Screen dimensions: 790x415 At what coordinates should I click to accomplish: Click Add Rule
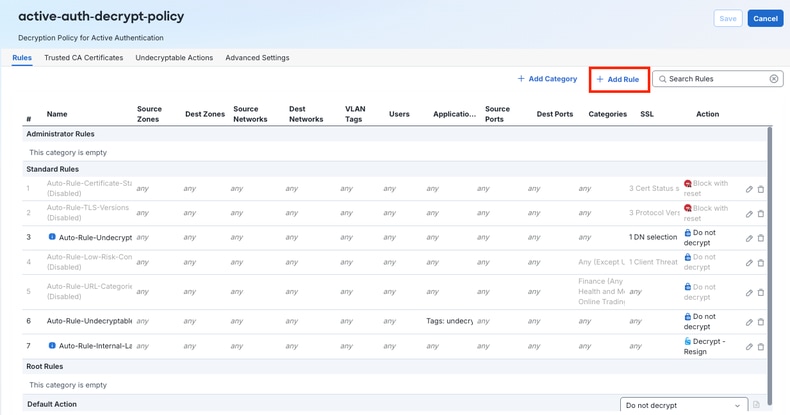point(618,79)
